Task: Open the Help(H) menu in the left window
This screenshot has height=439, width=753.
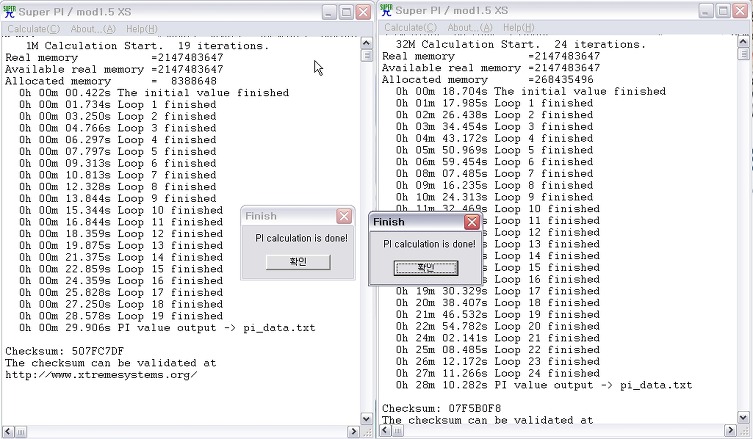Action: pyautogui.click(x=142, y=29)
